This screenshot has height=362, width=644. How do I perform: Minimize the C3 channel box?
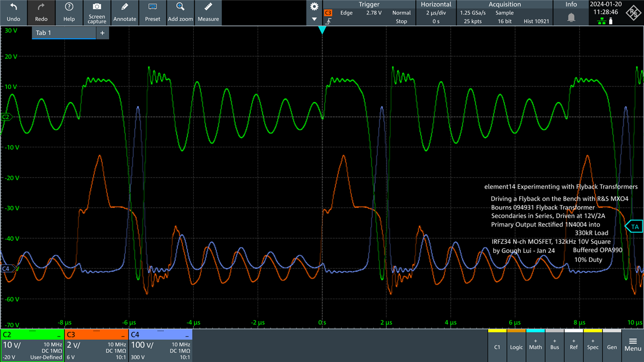click(123, 335)
